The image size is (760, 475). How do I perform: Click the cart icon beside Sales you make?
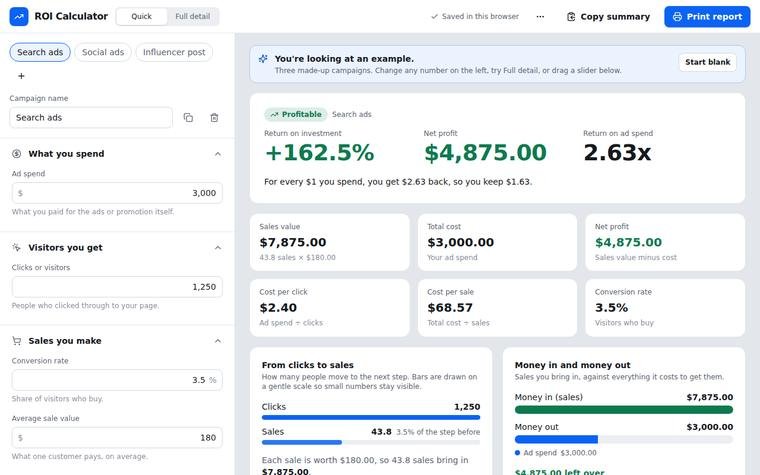pyautogui.click(x=16, y=341)
